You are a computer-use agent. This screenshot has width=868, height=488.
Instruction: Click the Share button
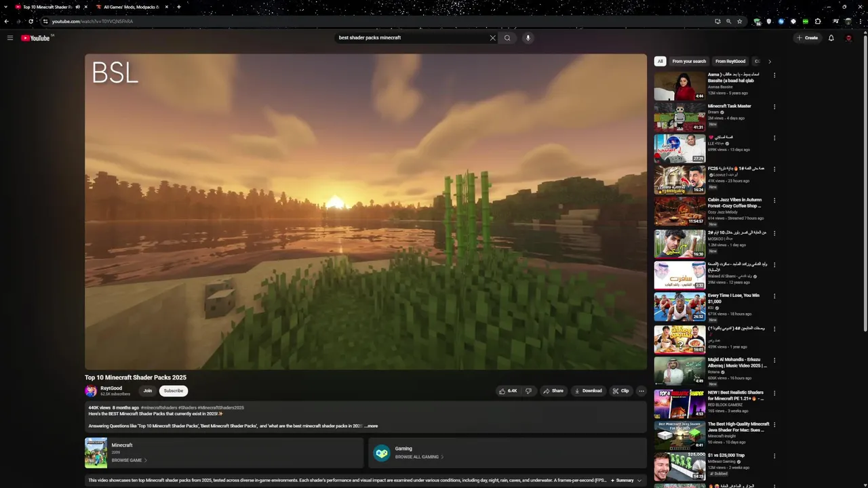click(x=553, y=390)
